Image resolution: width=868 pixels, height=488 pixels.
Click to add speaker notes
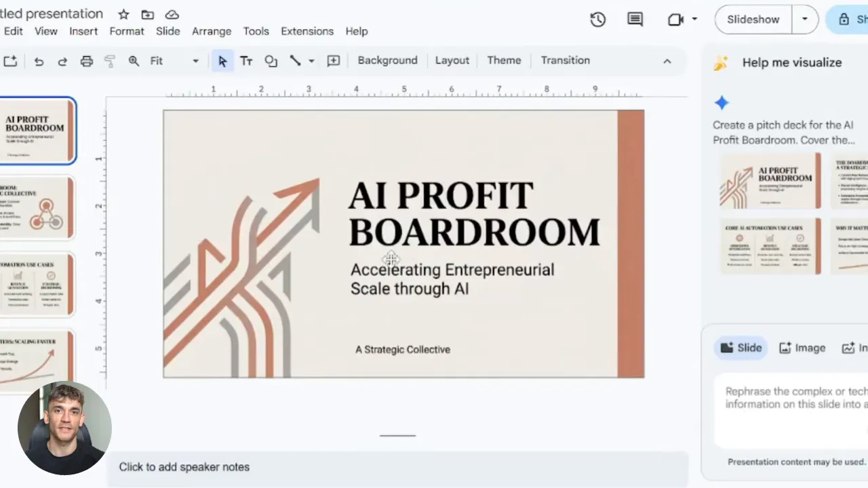[184, 467]
